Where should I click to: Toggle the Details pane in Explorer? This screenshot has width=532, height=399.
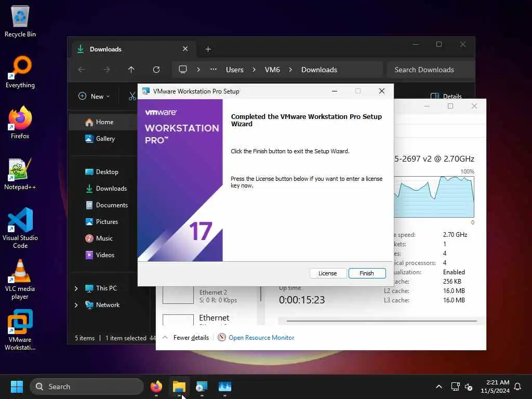pos(446,96)
